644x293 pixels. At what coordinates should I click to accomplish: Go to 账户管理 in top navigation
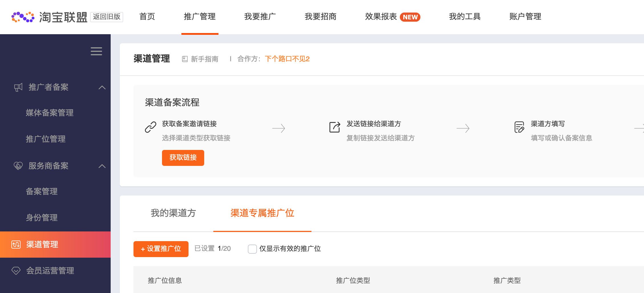click(525, 17)
